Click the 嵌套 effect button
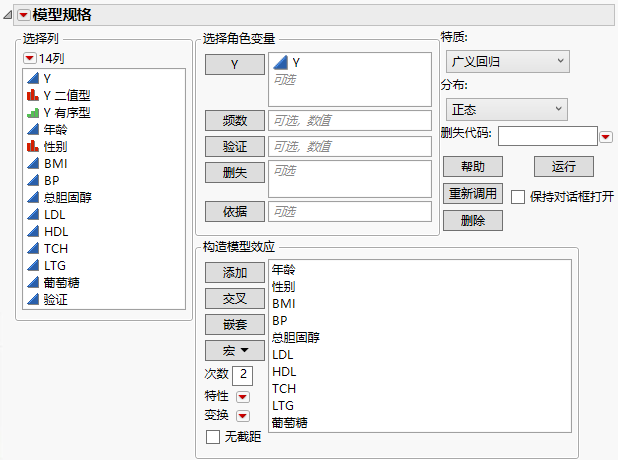Image resolution: width=618 pixels, height=460 pixels. 235,324
